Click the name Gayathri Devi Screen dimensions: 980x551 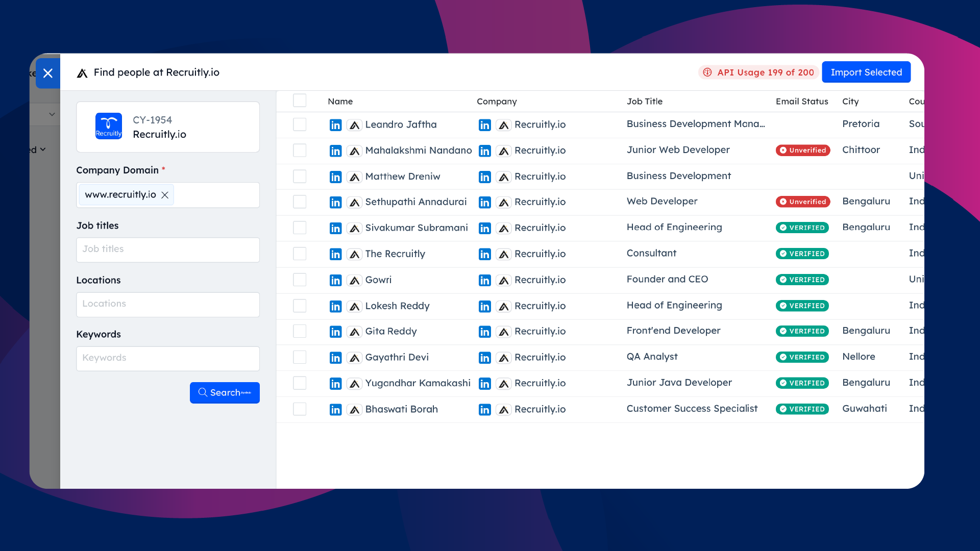(x=397, y=358)
